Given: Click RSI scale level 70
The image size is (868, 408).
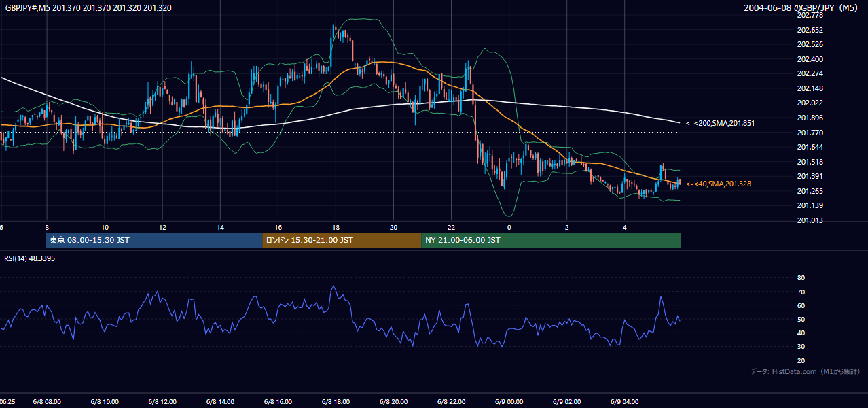Looking at the screenshot, I should pos(801,292).
